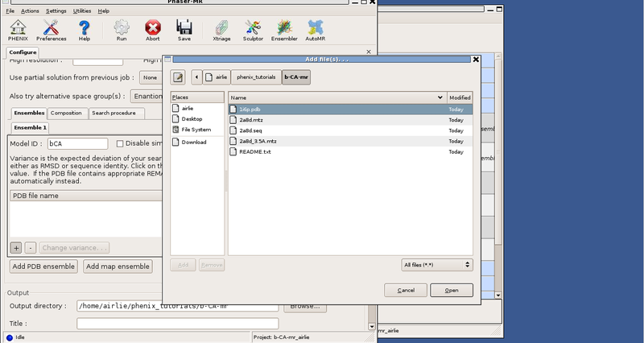
Task: Open the Sculptor tool
Action: point(253,30)
